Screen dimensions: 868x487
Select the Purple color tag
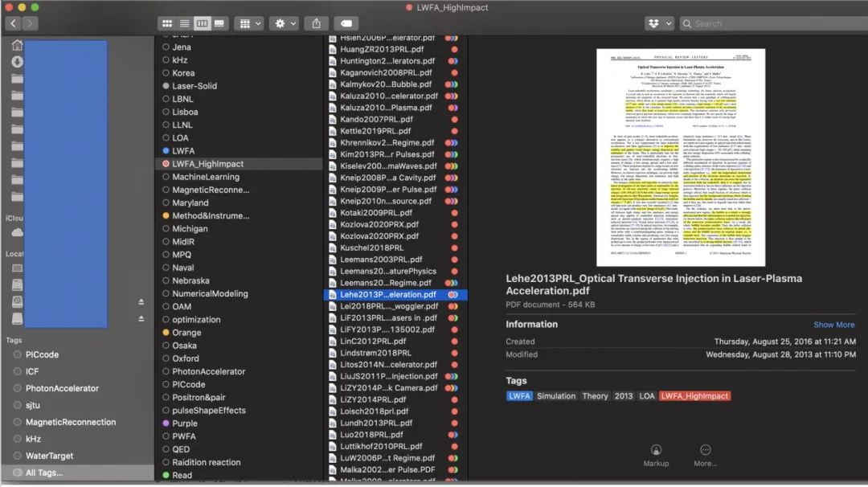(x=185, y=424)
